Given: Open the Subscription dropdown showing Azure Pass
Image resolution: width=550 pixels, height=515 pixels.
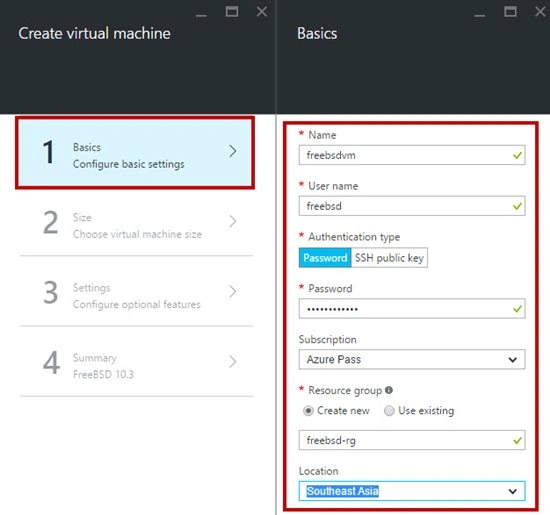Looking at the screenshot, I should point(412,359).
